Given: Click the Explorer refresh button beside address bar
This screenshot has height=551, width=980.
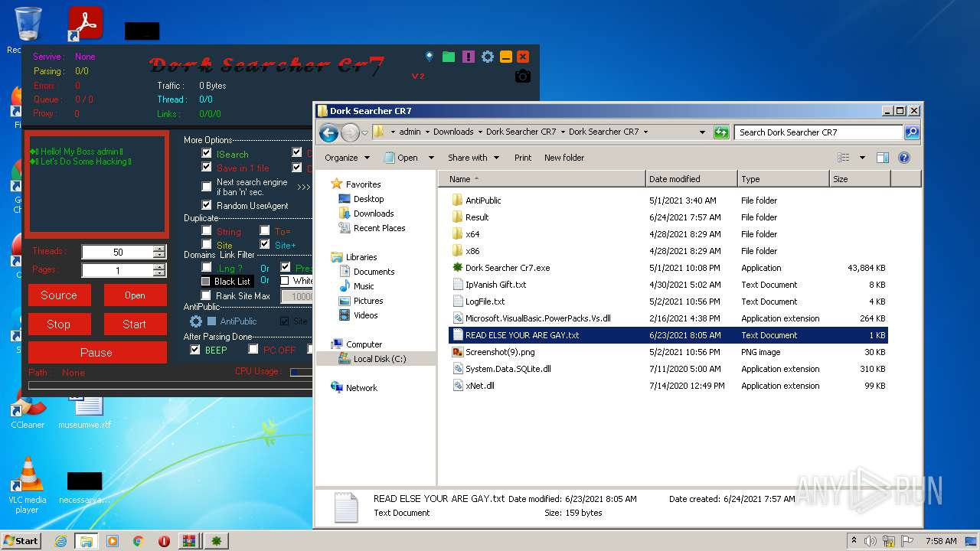Looking at the screenshot, I should tap(721, 132).
